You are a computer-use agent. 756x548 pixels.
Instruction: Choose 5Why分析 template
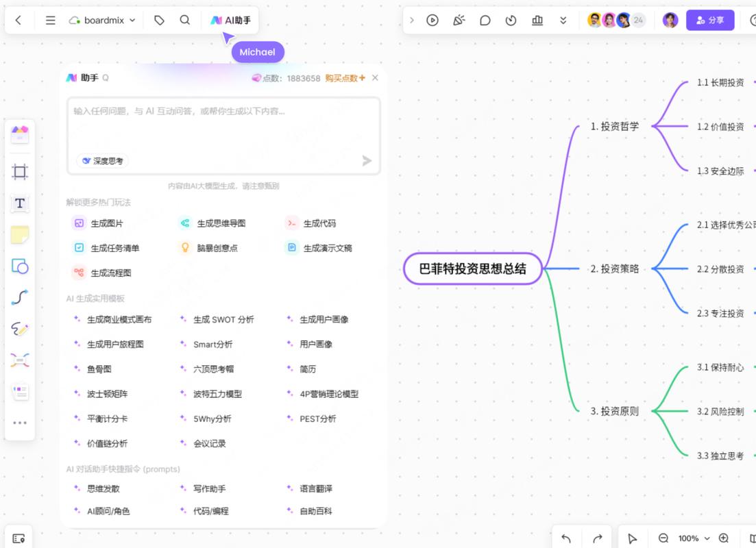point(206,419)
